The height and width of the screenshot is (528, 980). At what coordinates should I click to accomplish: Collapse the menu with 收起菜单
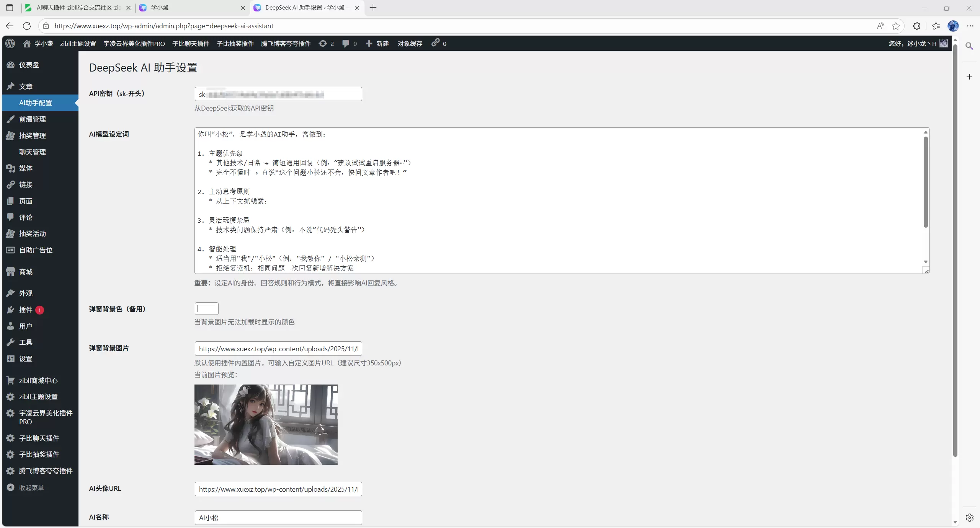pyautogui.click(x=40, y=488)
